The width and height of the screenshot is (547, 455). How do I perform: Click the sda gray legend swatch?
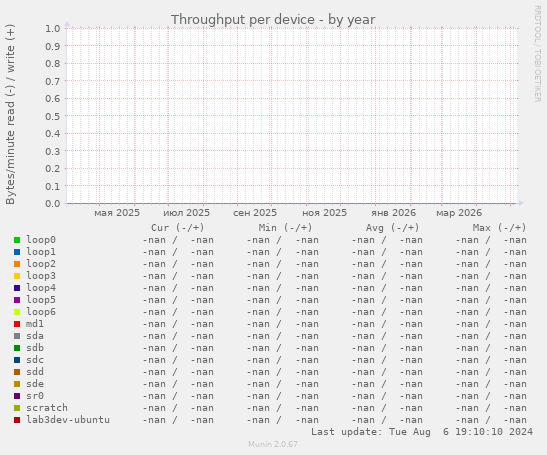(x=17, y=336)
